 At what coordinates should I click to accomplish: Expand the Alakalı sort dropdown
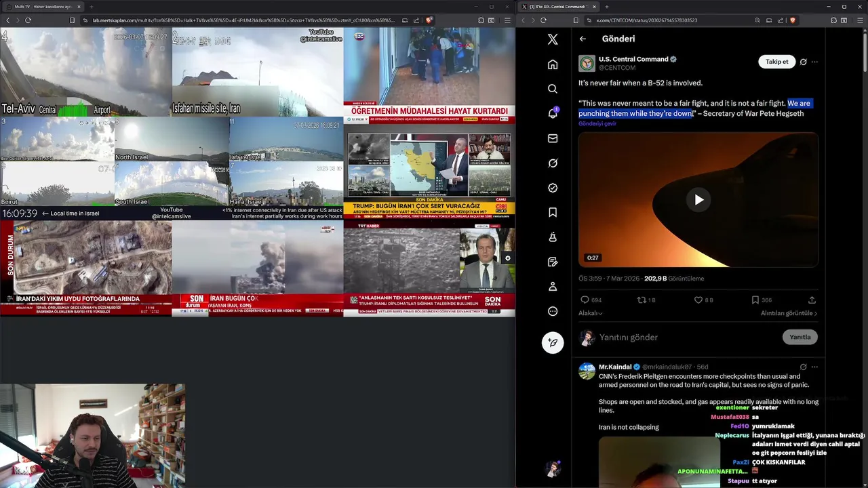590,313
